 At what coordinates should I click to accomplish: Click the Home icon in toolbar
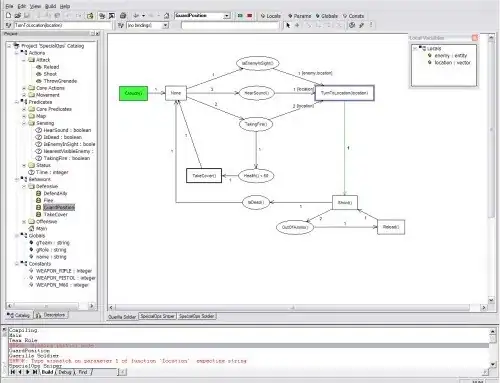pyautogui.click(x=167, y=16)
